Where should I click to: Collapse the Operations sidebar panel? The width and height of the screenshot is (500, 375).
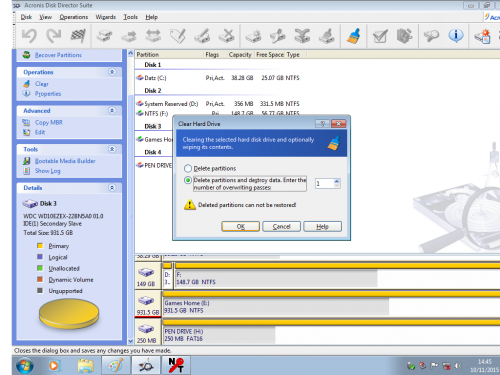[x=112, y=72]
